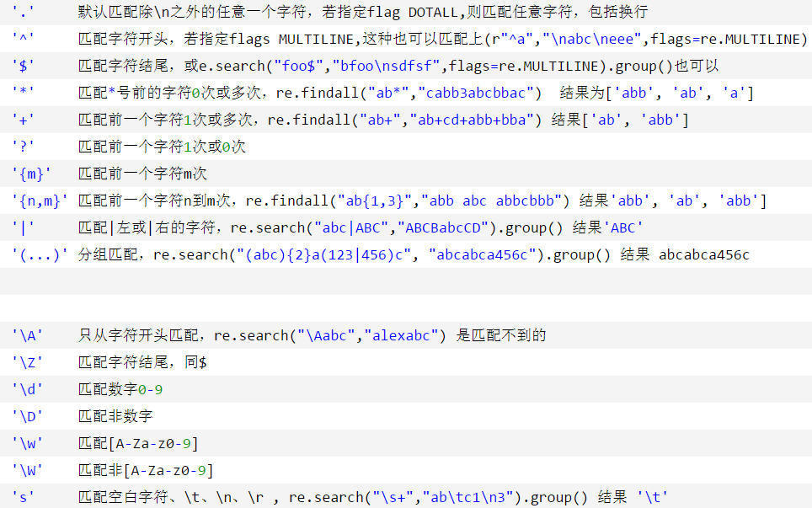The height and width of the screenshot is (508, 812).
Task: Click the '^' regex symbol
Action: 23,39
